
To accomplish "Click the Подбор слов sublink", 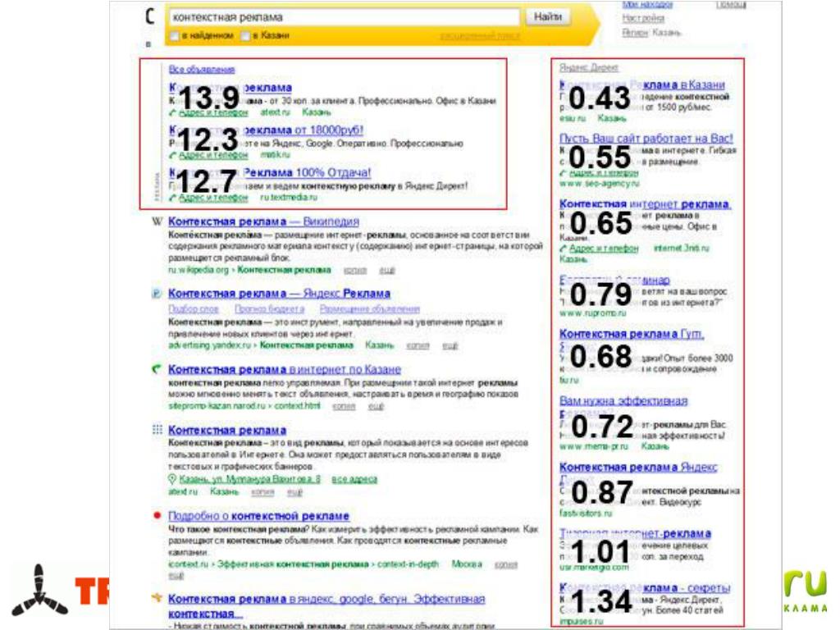I will (x=194, y=309).
